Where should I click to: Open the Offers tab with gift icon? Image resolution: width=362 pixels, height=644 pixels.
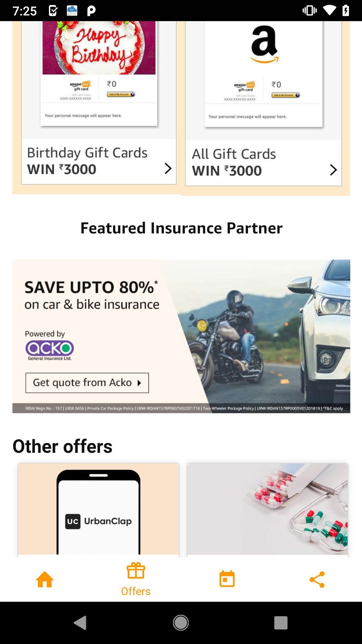pyautogui.click(x=136, y=579)
